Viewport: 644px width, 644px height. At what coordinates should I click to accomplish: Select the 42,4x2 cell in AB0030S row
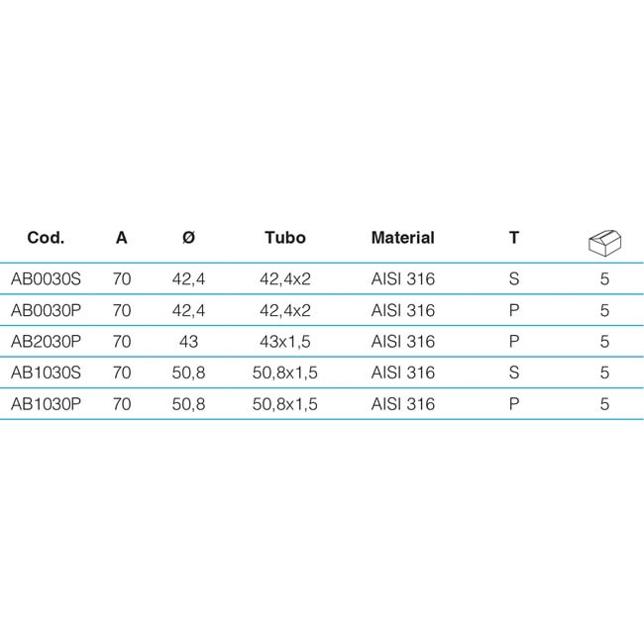tap(285, 279)
